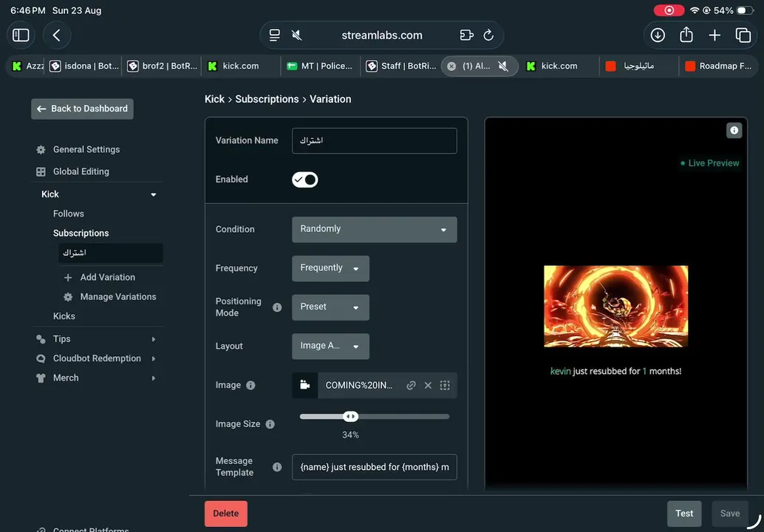The height and width of the screenshot is (532, 764).
Task: Switch to the brof2 | BotR... tab
Action: [x=162, y=66]
